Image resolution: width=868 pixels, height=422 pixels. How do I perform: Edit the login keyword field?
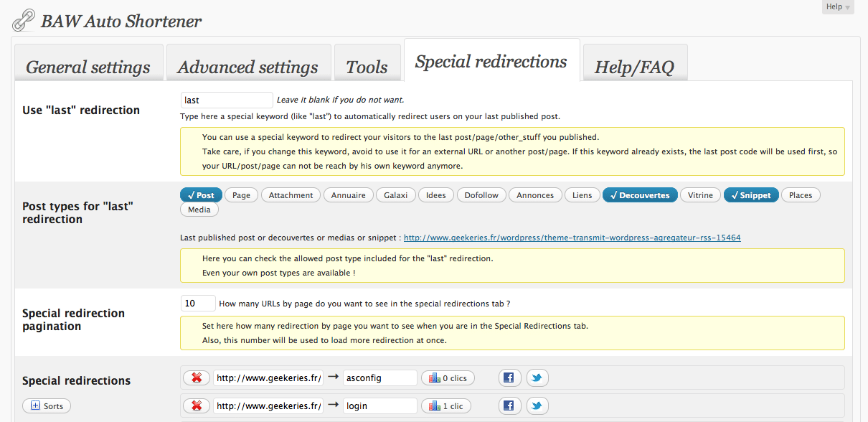[x=379, y=406]
